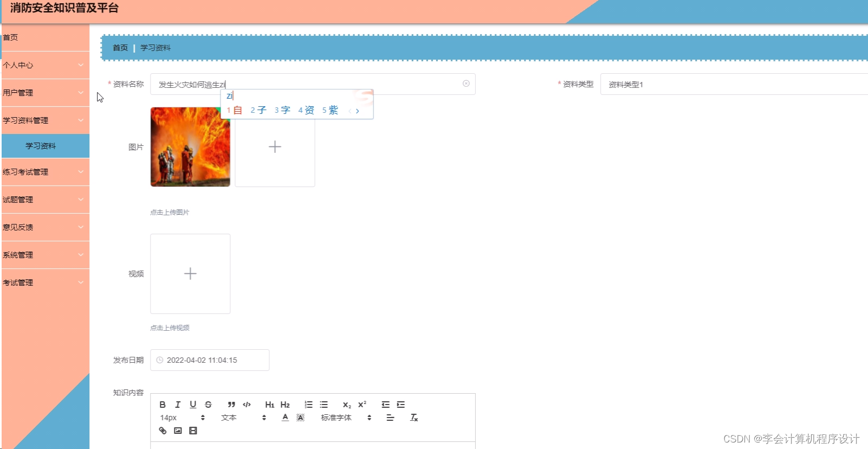Create a numbered list
This screenshot has height=449, width=868.
coord(308,405)
